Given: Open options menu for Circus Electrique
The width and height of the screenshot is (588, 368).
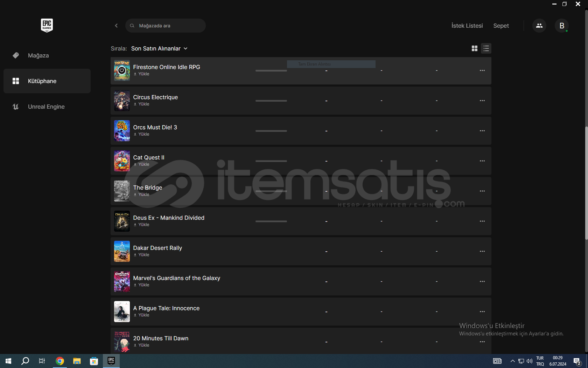Looking at the screenshot, I should coord(482,101).
